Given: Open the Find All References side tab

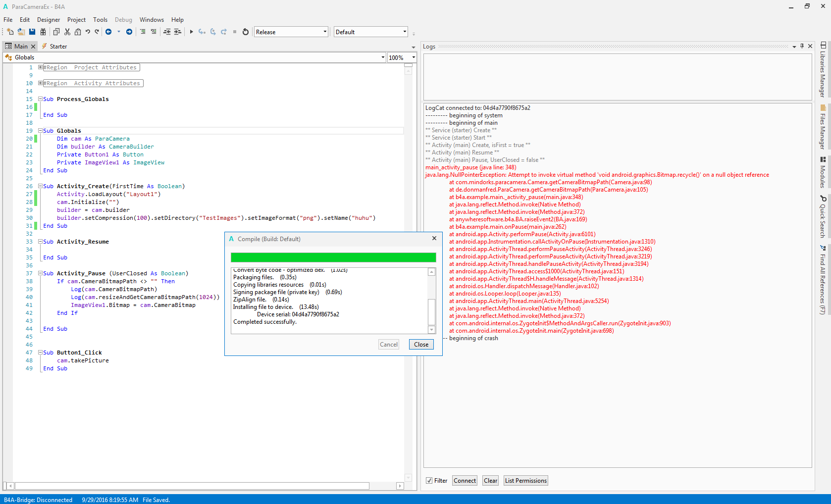Looking at the screenshot, I should coord(823,280).
